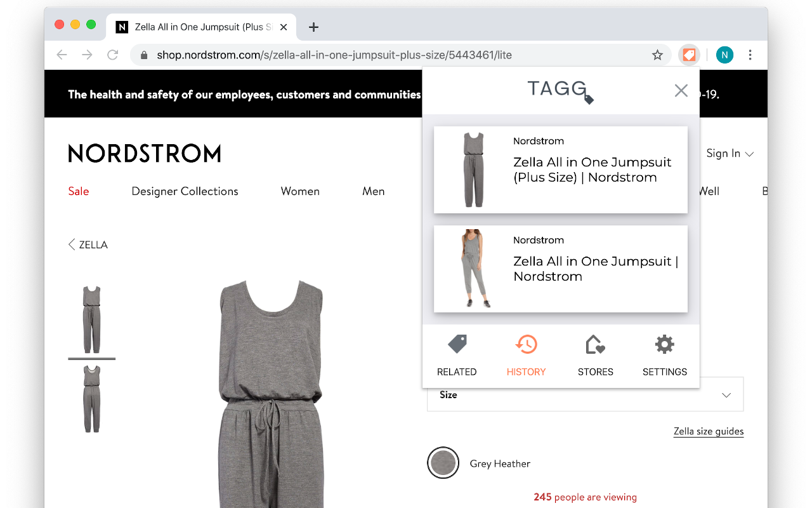Open the Men menu
812x508 pixels.
374,191
